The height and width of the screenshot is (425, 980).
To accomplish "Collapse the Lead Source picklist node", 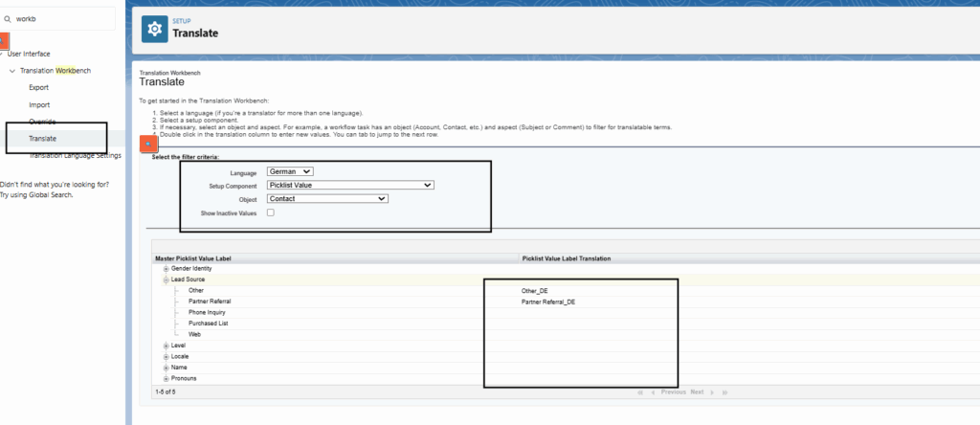I will coord(167,280).
